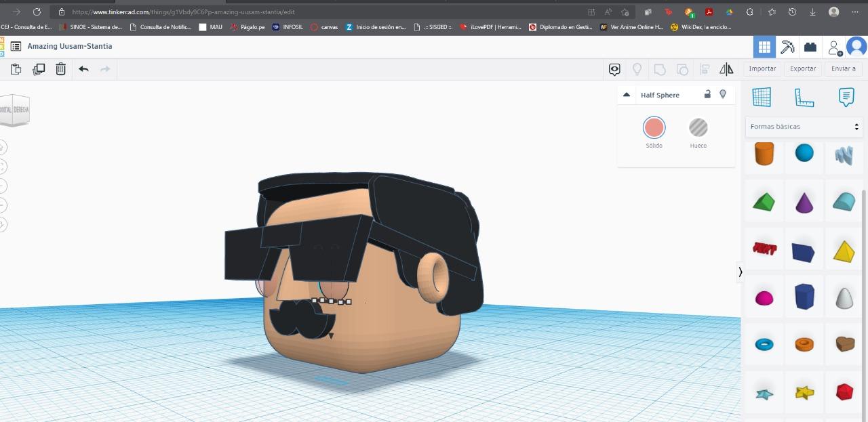
Task: Click the tinkercad.com address bar
Action: tap(319, 12)
